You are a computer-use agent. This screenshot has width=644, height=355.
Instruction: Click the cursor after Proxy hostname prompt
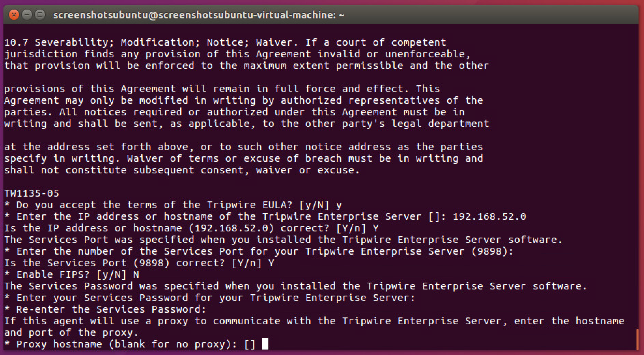[265, 344]
